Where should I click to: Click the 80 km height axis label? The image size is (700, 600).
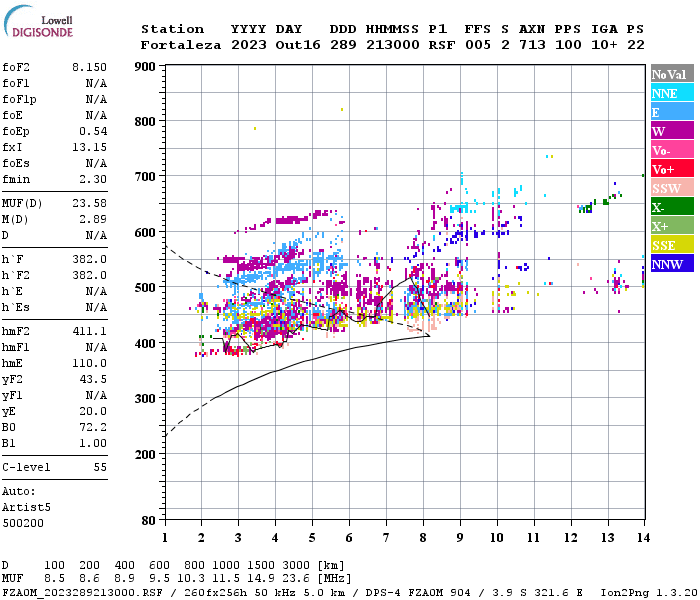pos(149,520)
